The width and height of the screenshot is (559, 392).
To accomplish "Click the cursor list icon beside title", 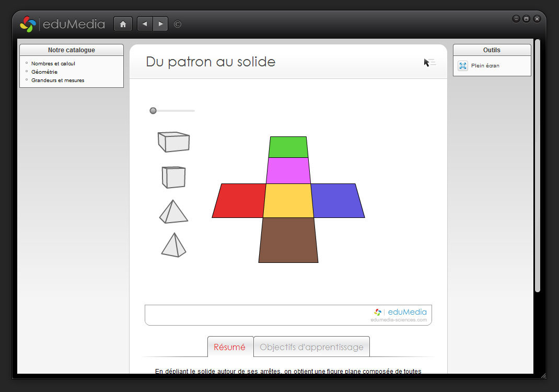I will coord(429,63).
